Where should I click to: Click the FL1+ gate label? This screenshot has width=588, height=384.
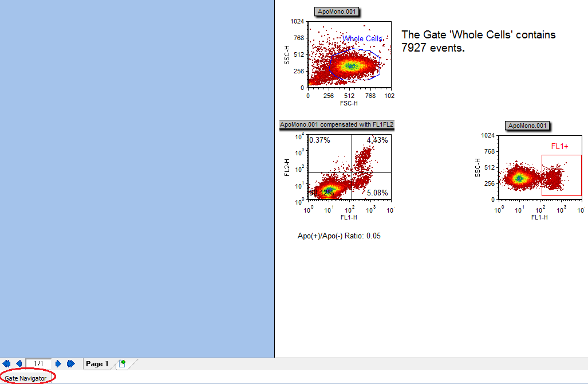click(559, 146)
